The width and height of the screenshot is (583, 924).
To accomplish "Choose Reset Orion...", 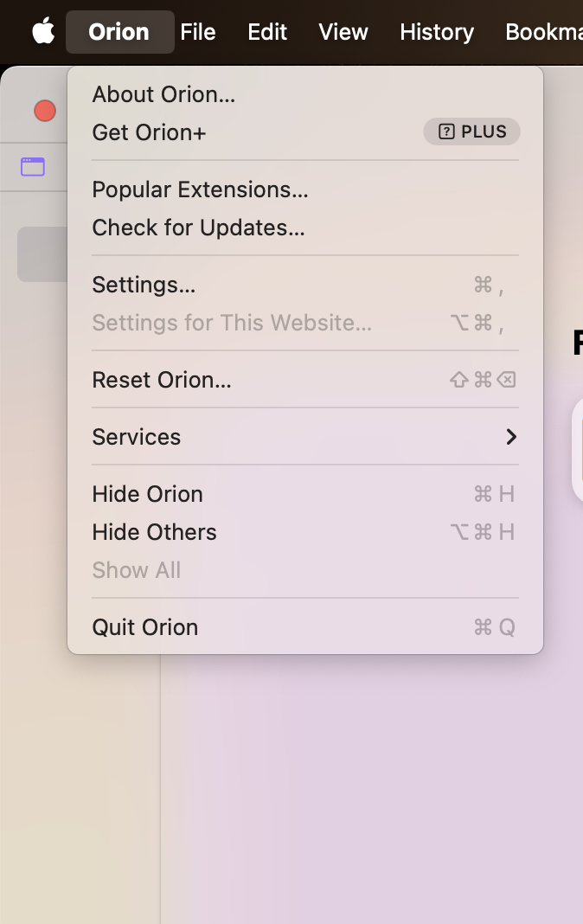I will point(162,380).
